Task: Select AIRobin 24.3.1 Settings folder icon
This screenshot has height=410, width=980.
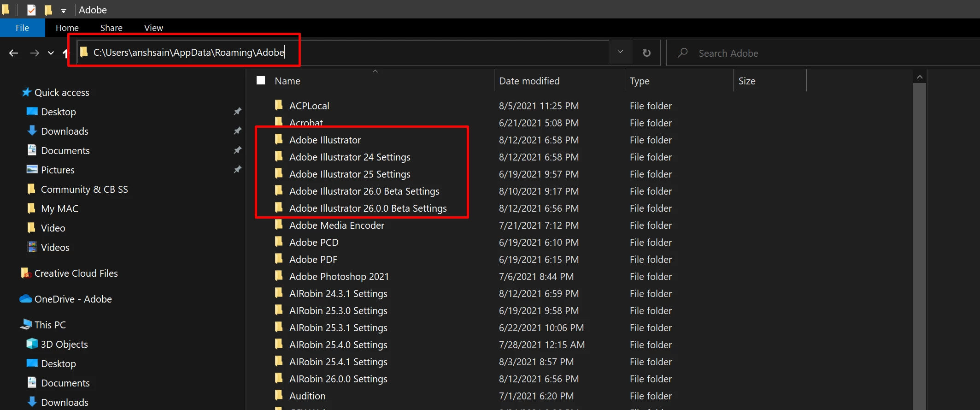Action: coord(279,293)
